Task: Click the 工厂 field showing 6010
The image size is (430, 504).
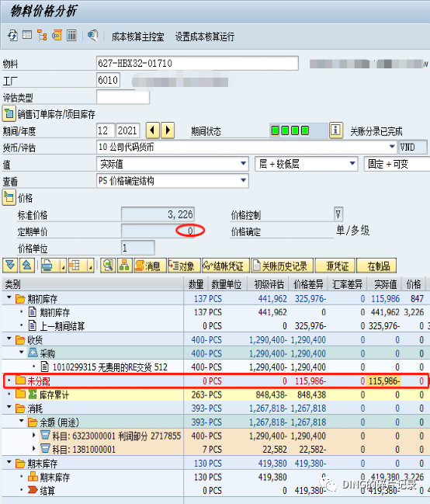Action: point(108,80)
